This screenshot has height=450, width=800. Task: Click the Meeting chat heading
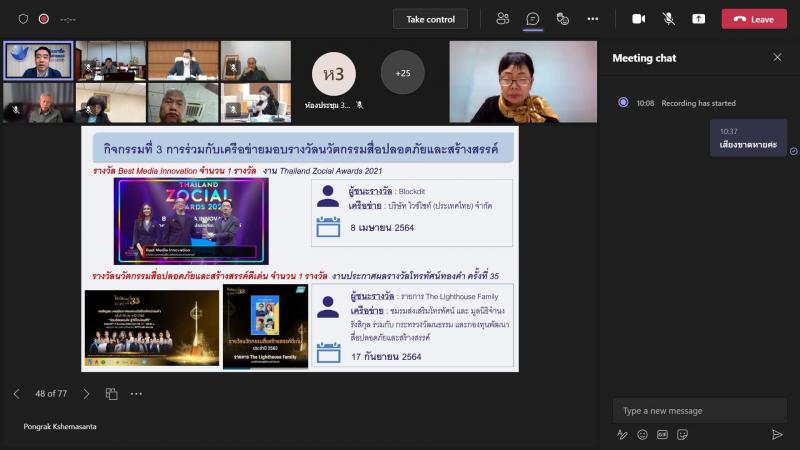click(x=644, y=58)
